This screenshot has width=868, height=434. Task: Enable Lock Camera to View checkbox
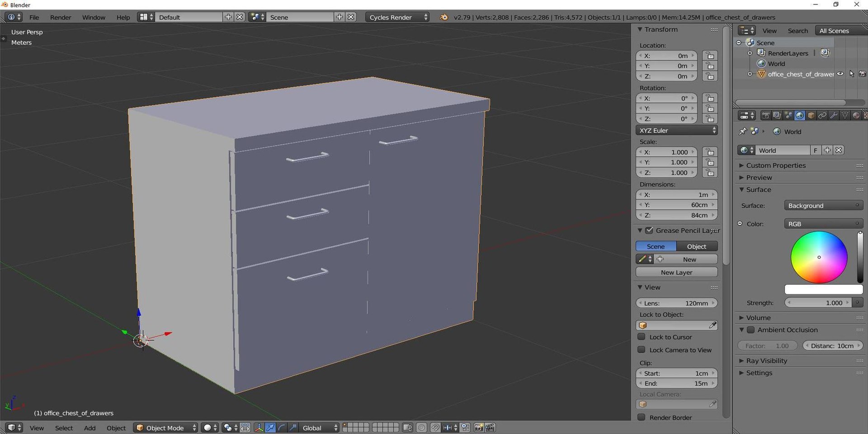coord(641,349)
